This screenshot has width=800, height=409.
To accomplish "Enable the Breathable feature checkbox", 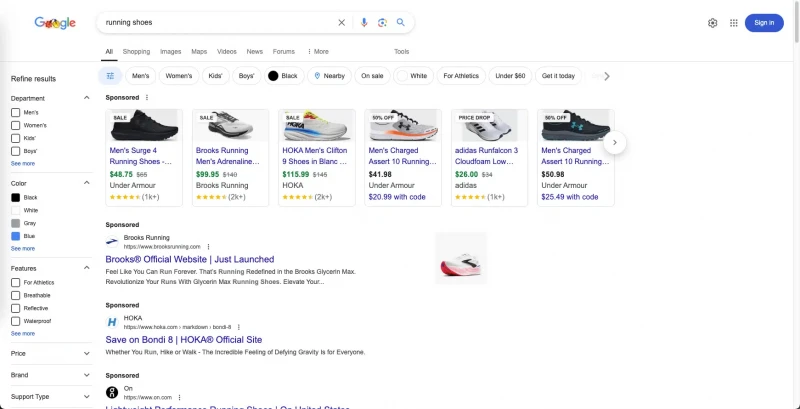I will [15, 295].
